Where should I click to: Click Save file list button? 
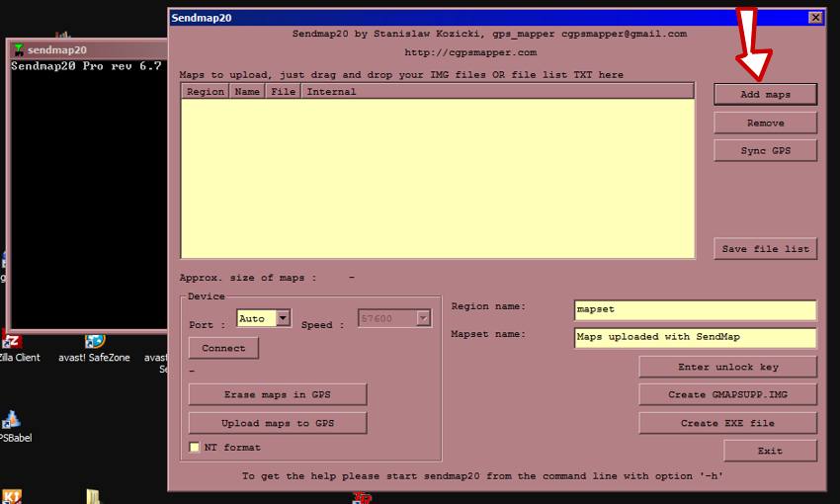(765, 248)
